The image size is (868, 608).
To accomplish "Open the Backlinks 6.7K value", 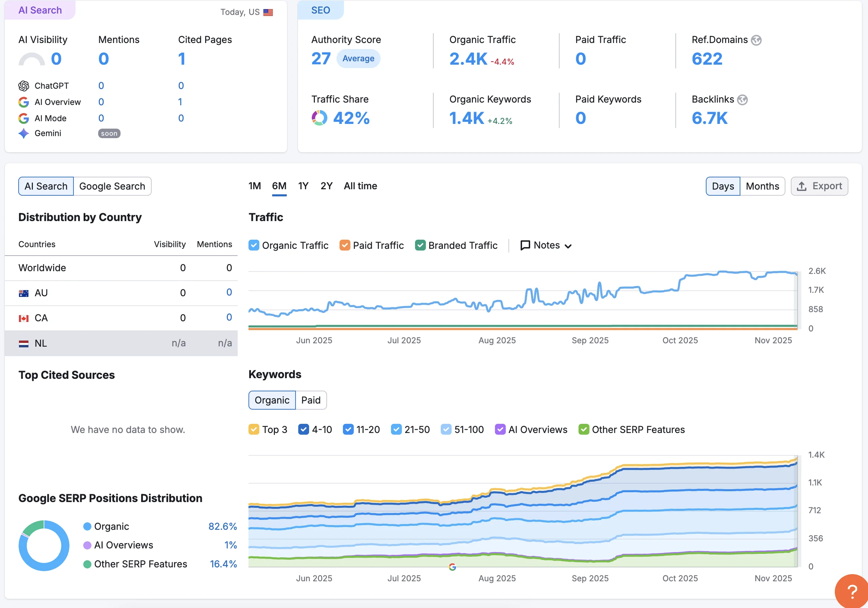I will (710, 118).
